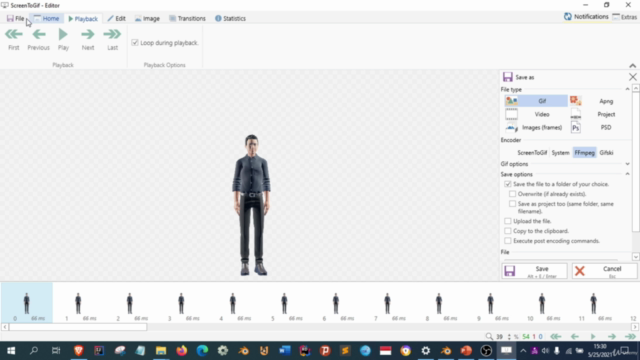Collapse the File type section

[x=627, y=89]
